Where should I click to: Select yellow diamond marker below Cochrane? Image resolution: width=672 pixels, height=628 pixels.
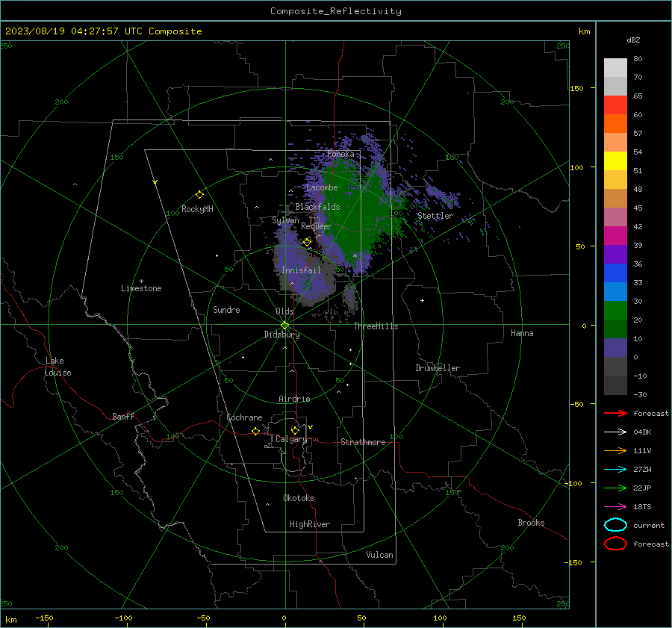(x=255, y=431)
